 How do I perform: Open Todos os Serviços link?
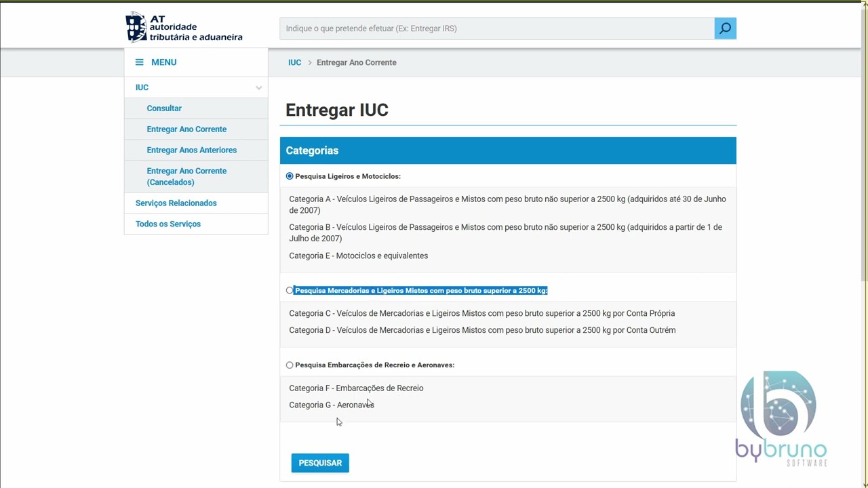pos(168,224)
